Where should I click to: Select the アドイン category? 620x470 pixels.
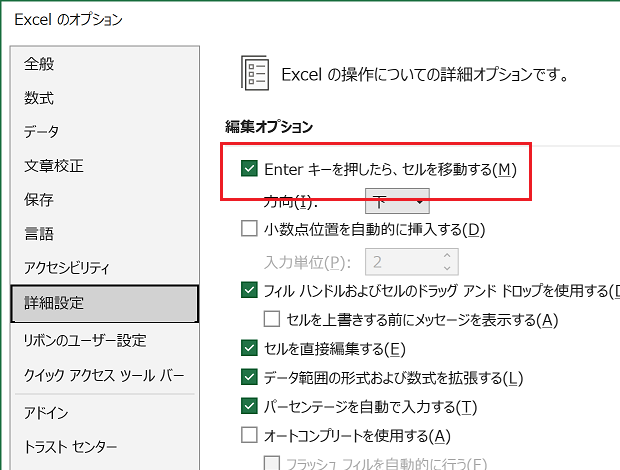104,413
